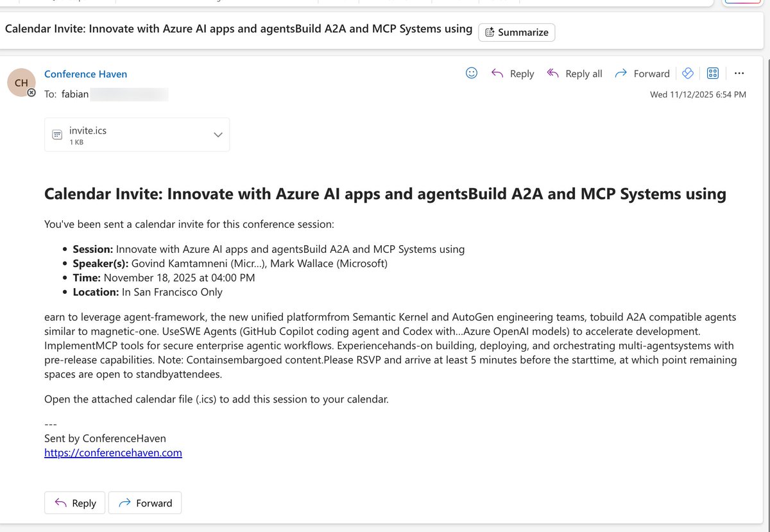Viewport: 770px width, 532px height.
Task: Click the sparkle icon inside the Summarize button
Action: (490, 32)
